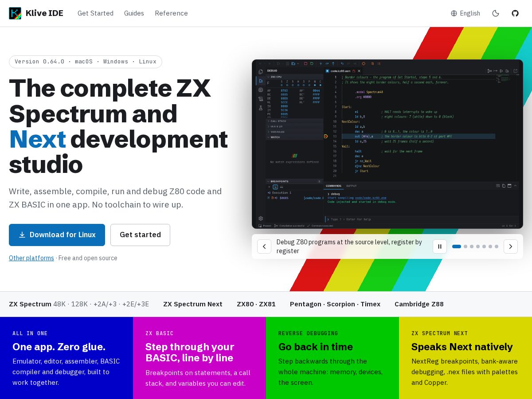This screenshot has height=399, width=532.
Task: Click the add breakpoint plus icon
Action: pyautogui.click(x=269, y=187)
